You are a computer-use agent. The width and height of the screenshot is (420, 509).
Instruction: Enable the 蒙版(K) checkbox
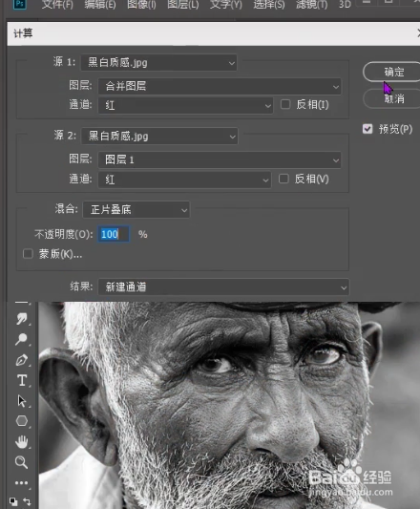click(28, 254)
